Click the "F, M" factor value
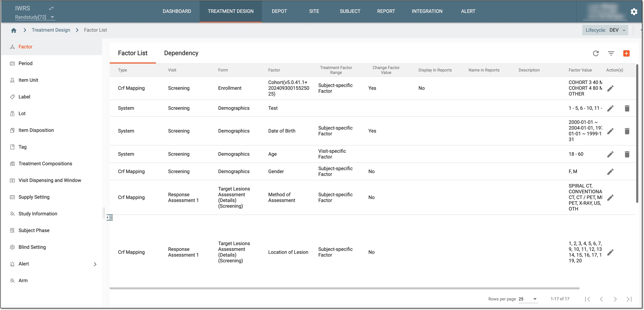 pyautogui.click(x=573, y=172)
